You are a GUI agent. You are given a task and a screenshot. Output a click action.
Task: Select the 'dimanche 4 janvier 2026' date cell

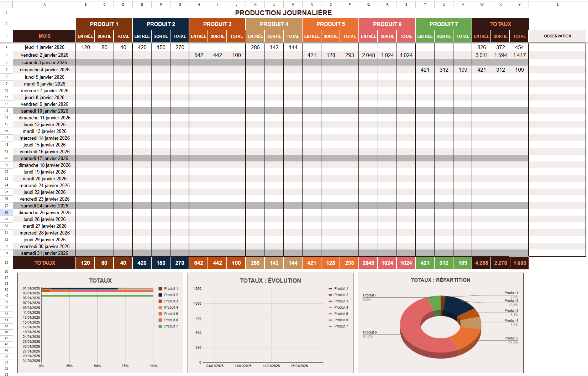[44, 70]
